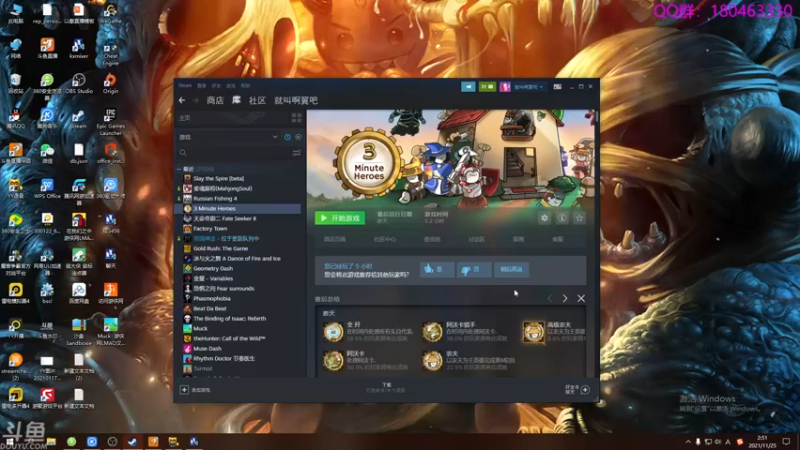The width and height of the screenshot is (800, 450).
Task: Click green 开始游戏 play button
Action: 340,218
